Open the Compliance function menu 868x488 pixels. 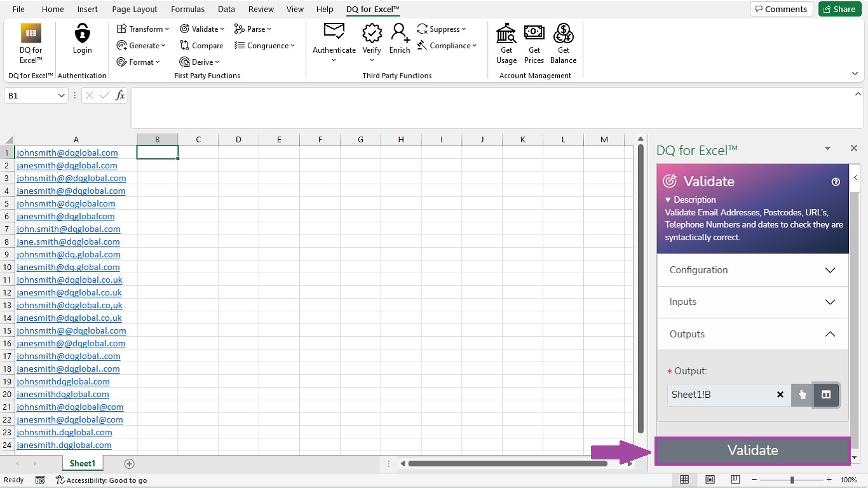tap(447, 45)
